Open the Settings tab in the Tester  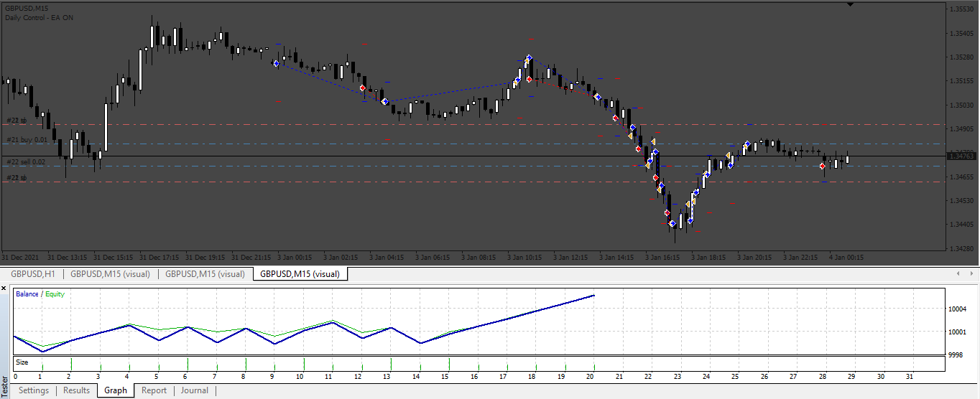[x=34, y=390]
